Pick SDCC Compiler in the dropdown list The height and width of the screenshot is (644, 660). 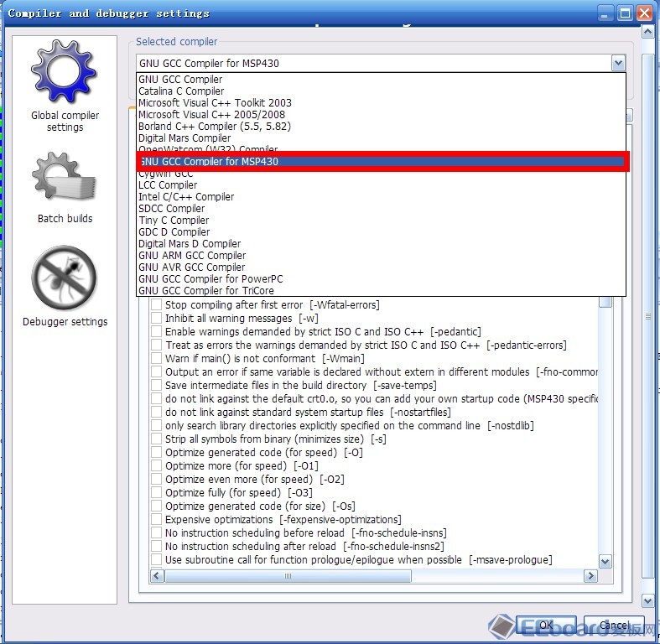tap(172, 209)
